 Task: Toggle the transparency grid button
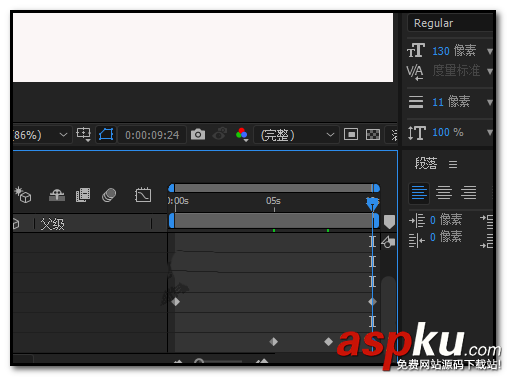click(373, 134)
